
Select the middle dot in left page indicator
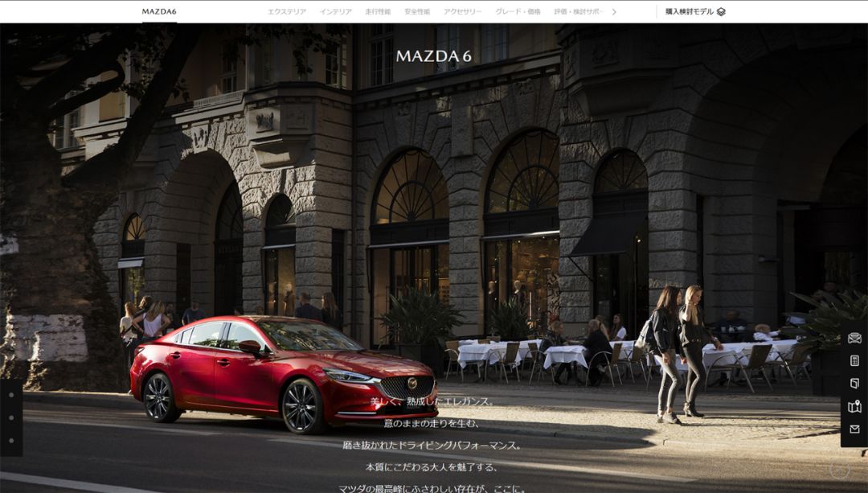tap(11, 417)
